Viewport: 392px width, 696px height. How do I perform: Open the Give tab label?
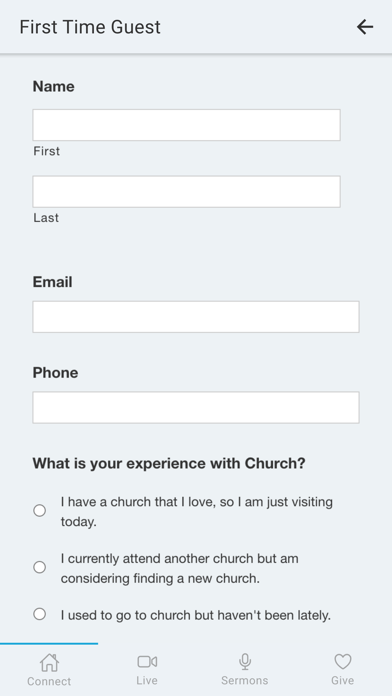[x=343, y=680]
